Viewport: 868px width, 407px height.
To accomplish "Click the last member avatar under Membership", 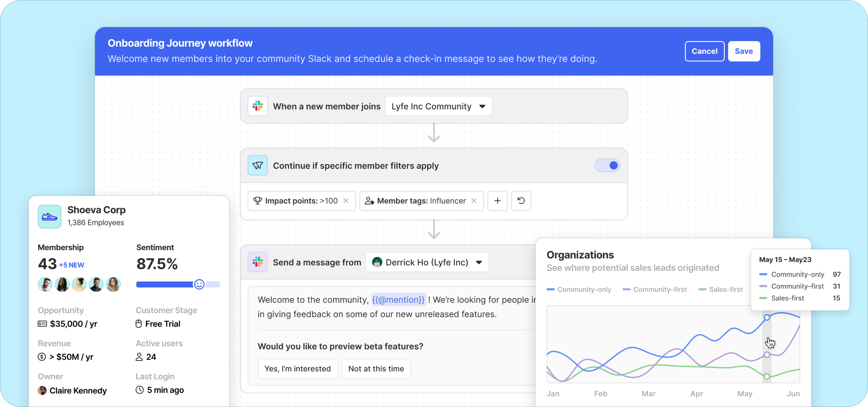I will (x=113, y=284).
